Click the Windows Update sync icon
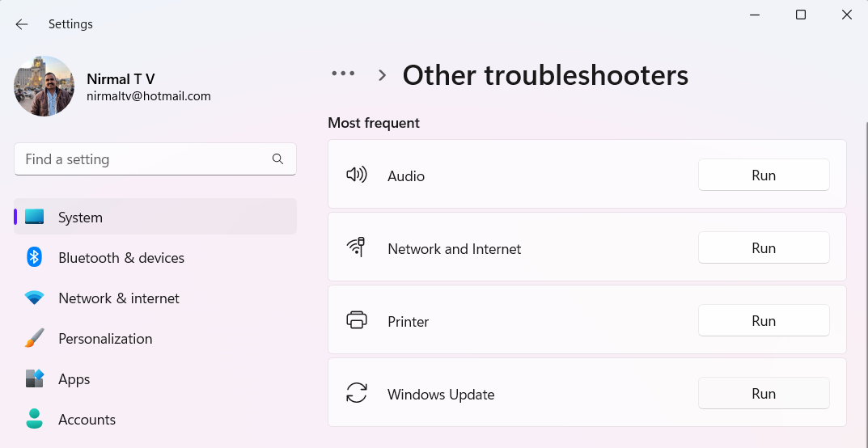The image size is (868, 448). tap(357, 393)
